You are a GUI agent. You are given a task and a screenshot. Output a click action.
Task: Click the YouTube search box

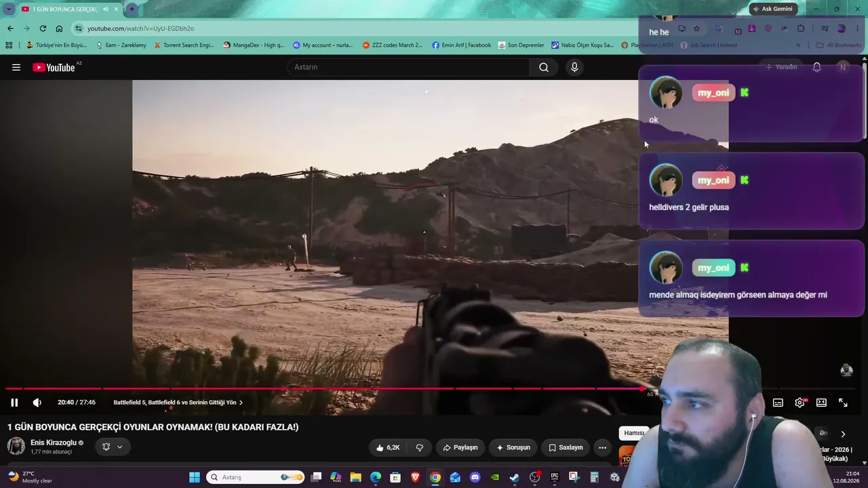click(409, 67)
